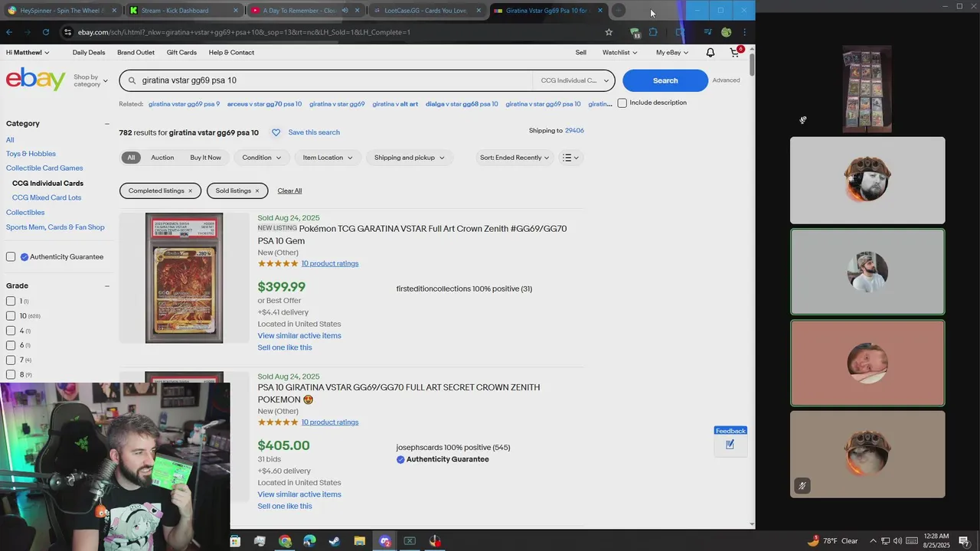Change listing view layout dropdown

[570, 158]
